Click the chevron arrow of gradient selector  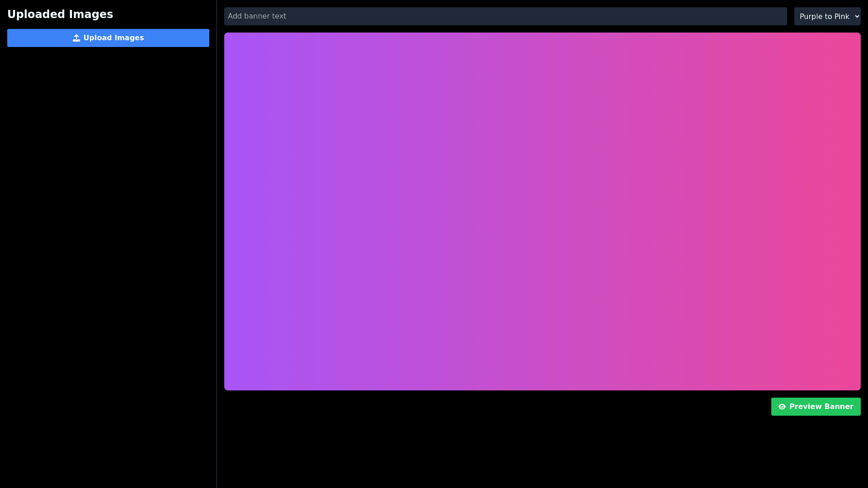coord(857,16)
